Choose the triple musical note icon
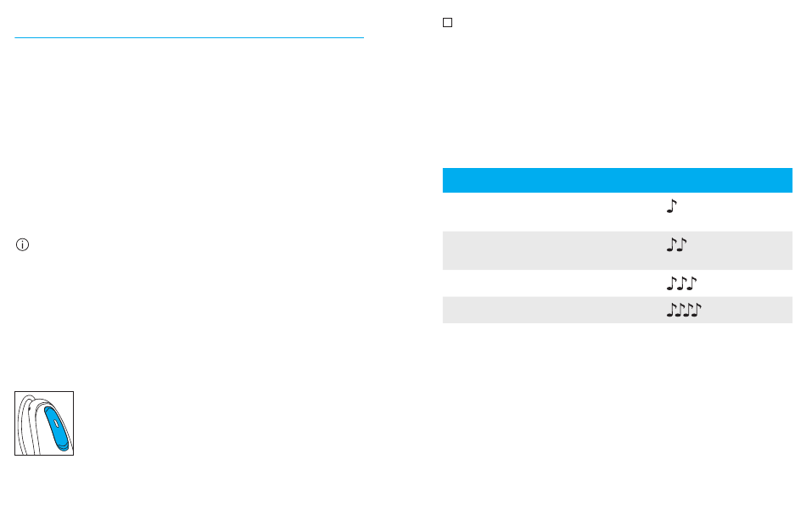Image resolution: width=806 pixels, height=532 pixels. pyautogui.click(x=681, y=283)
